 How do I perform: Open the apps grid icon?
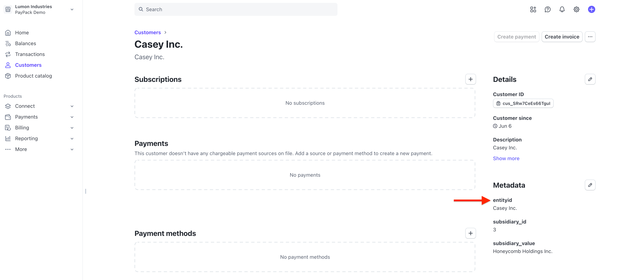point(533,9)
